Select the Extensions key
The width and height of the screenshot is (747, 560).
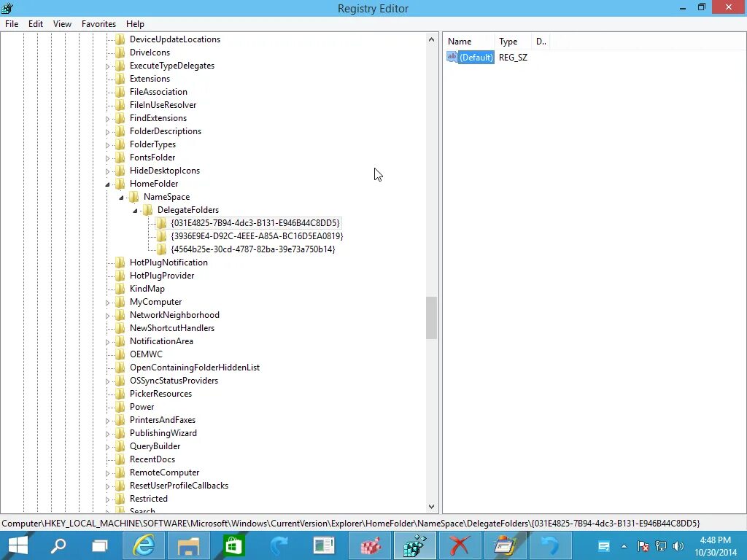click(x=150, y=79)
